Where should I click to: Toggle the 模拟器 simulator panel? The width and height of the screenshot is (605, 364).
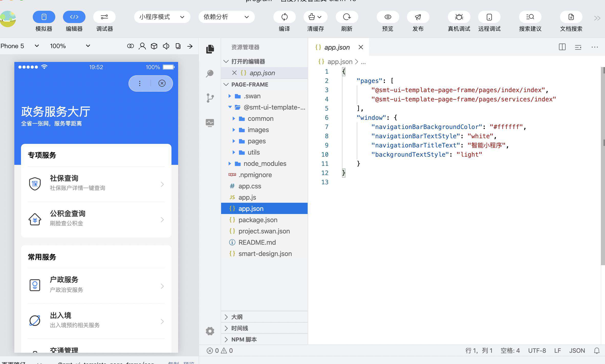pos(44,17)
